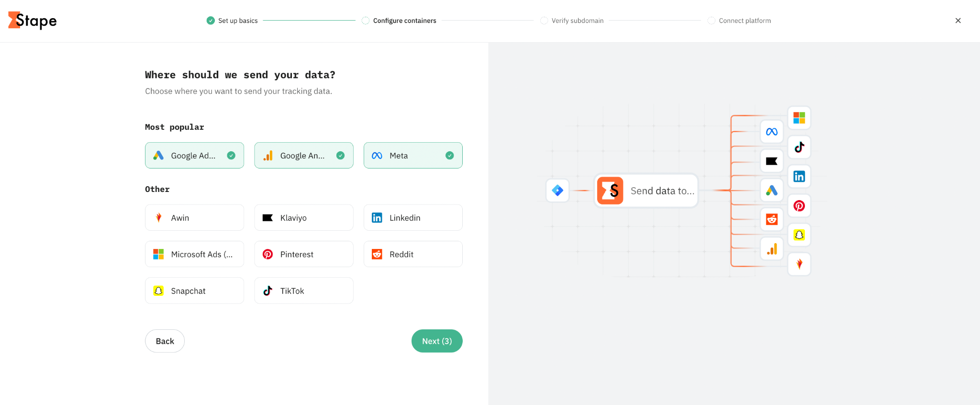Click the Linkedin logo in the Other list
The width and height of the screenshot is (980, 405).
377,218
